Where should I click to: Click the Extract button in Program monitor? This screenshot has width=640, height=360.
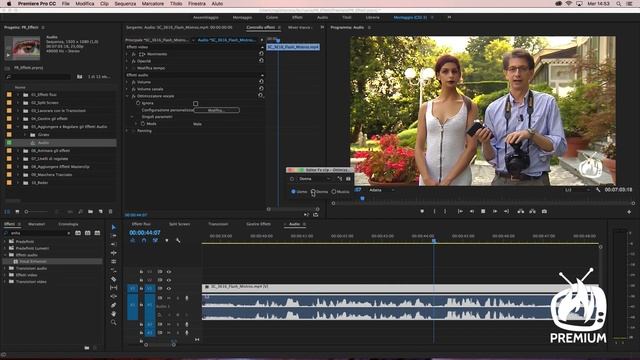point(532,211)
